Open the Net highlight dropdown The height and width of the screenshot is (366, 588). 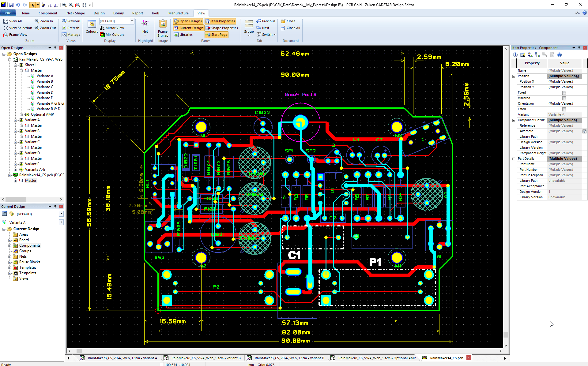pos(145,35)
